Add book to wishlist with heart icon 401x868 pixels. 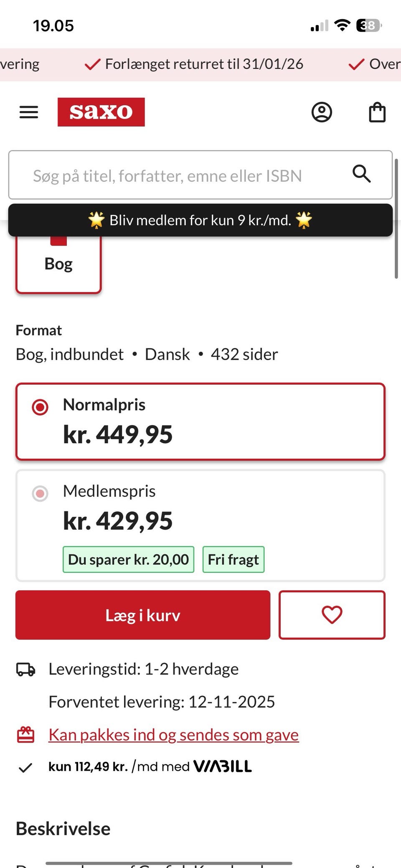pos(332,614)
